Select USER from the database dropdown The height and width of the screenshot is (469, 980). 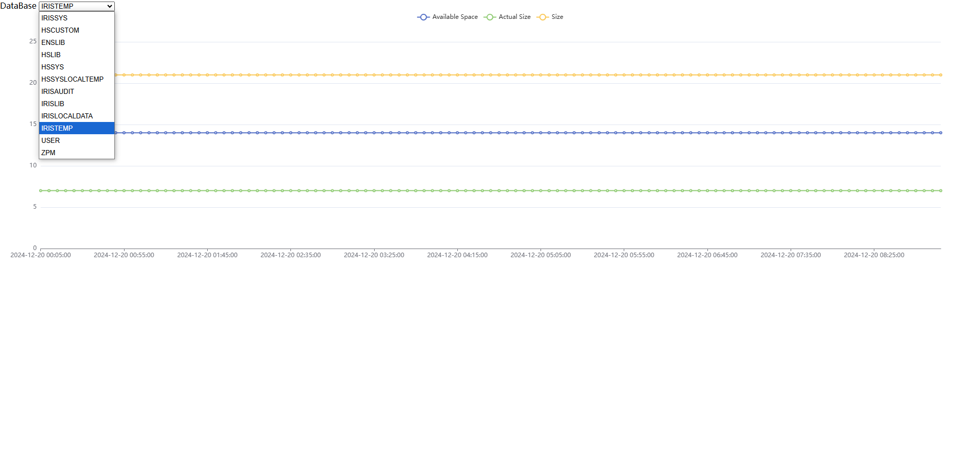[x=51, y=140]
